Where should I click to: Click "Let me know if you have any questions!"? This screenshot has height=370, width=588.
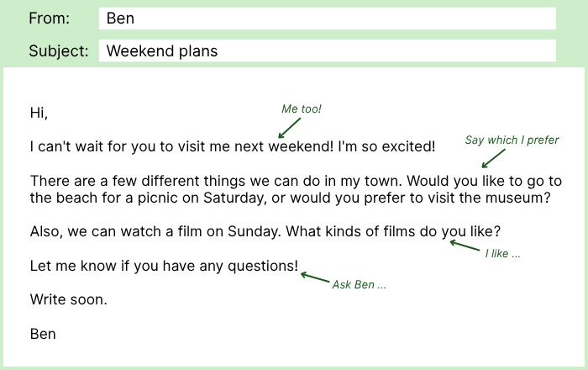click(x=164, y=266)
